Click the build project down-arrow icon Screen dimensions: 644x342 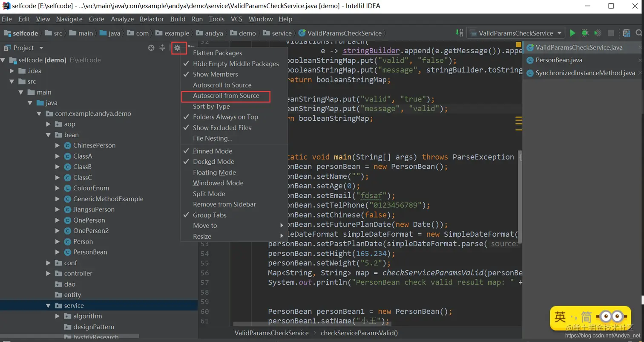459,33
